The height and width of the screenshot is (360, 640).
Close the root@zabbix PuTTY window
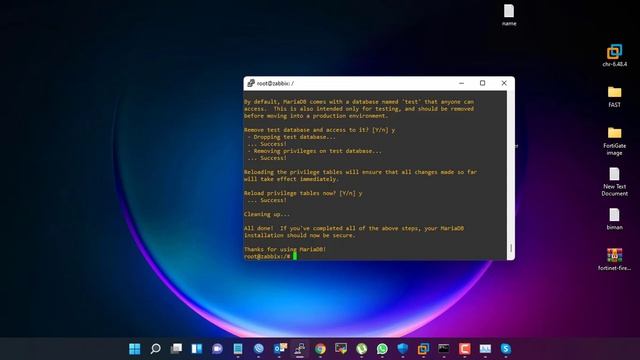click(x=504, y=83)
